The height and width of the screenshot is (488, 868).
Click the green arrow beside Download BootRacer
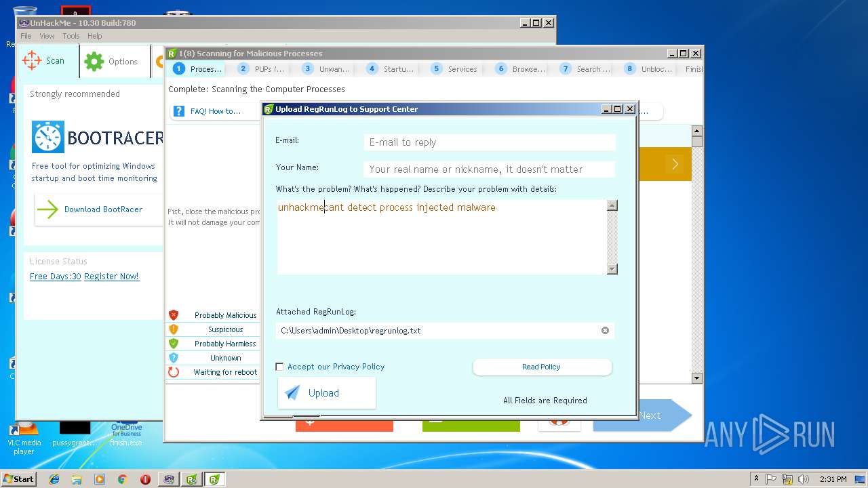click(x=47, y=209)
